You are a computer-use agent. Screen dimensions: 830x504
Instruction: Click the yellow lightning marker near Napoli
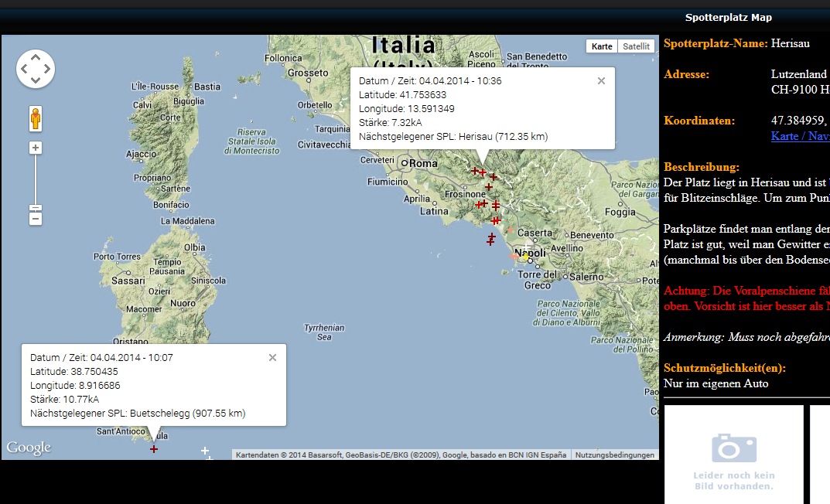[x=526, y=257]
